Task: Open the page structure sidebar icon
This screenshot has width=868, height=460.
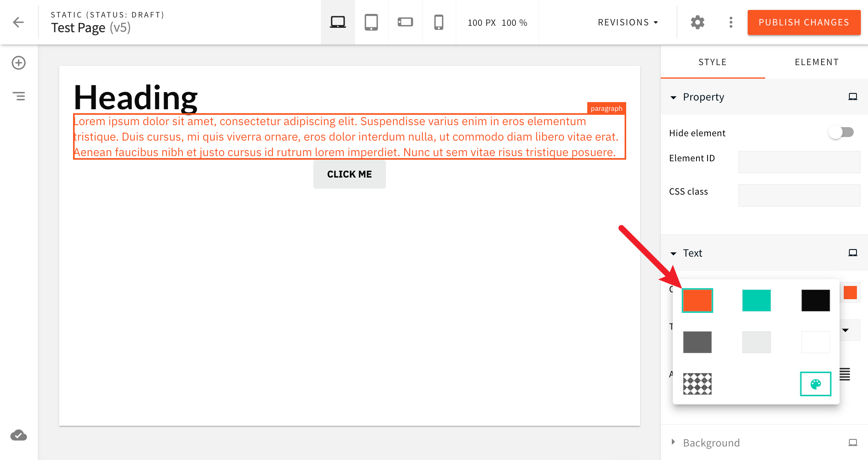Action: point(19,96)
